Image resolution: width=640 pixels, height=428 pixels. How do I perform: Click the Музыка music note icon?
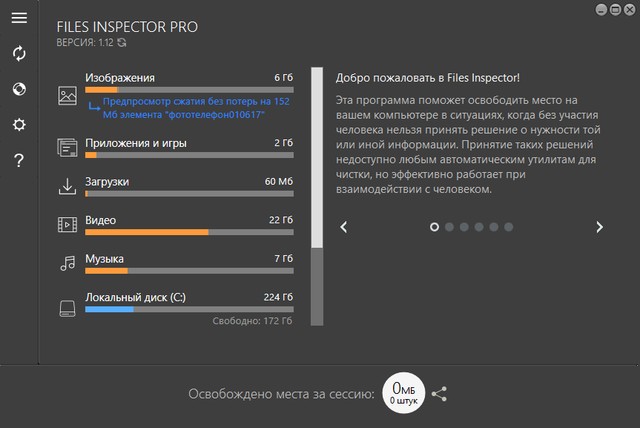coord(68,263)
